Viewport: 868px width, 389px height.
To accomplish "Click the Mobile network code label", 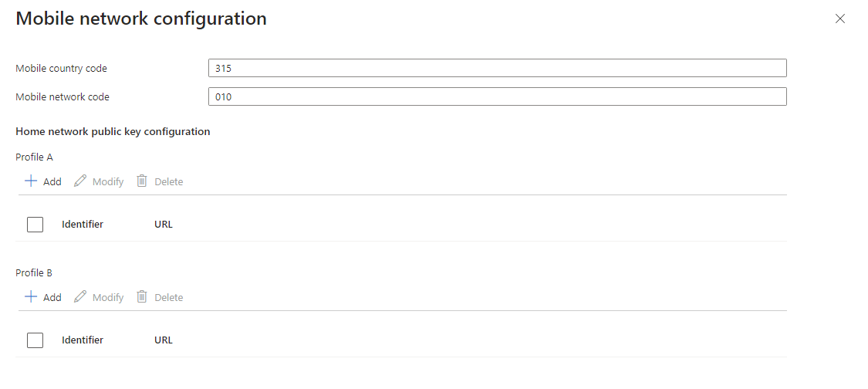I will point(62,97).
